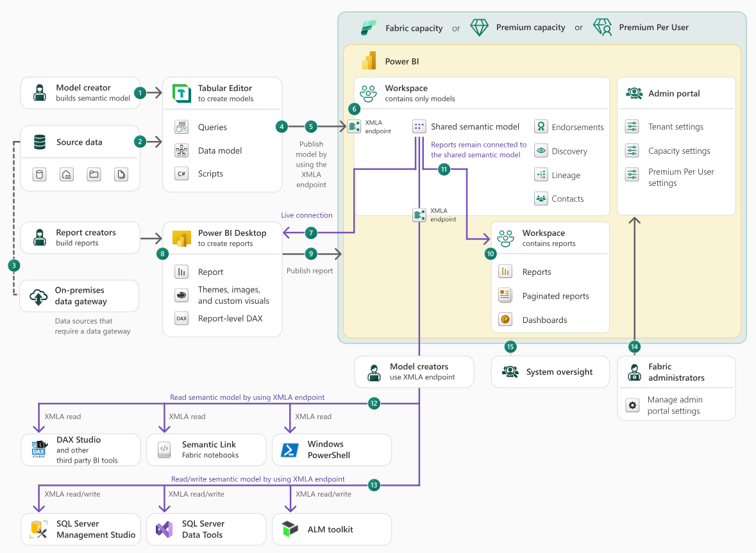Click the SQL Server Data Tools icon
The image size is (756, 553).
tap(164, 529)
